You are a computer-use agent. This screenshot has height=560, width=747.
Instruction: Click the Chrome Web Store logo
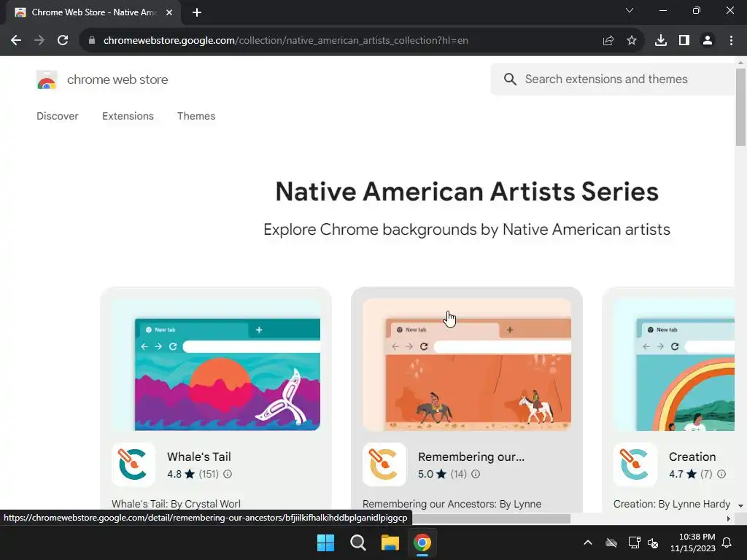click(47, 79)
